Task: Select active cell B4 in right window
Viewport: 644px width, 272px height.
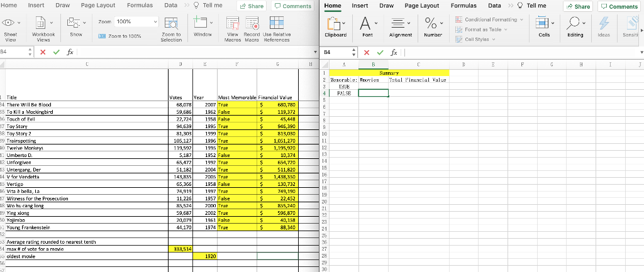Action: pyautogui.click(x=374, y=93)
